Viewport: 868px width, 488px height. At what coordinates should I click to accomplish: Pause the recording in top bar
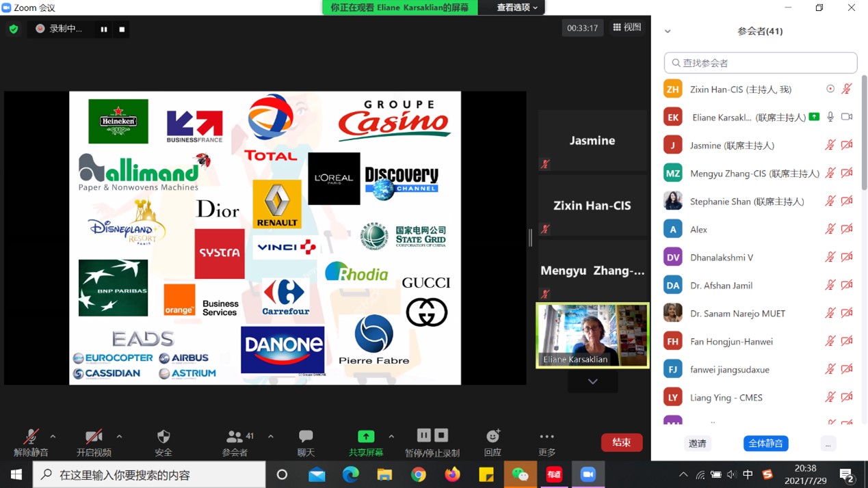(x=104, y=29)
